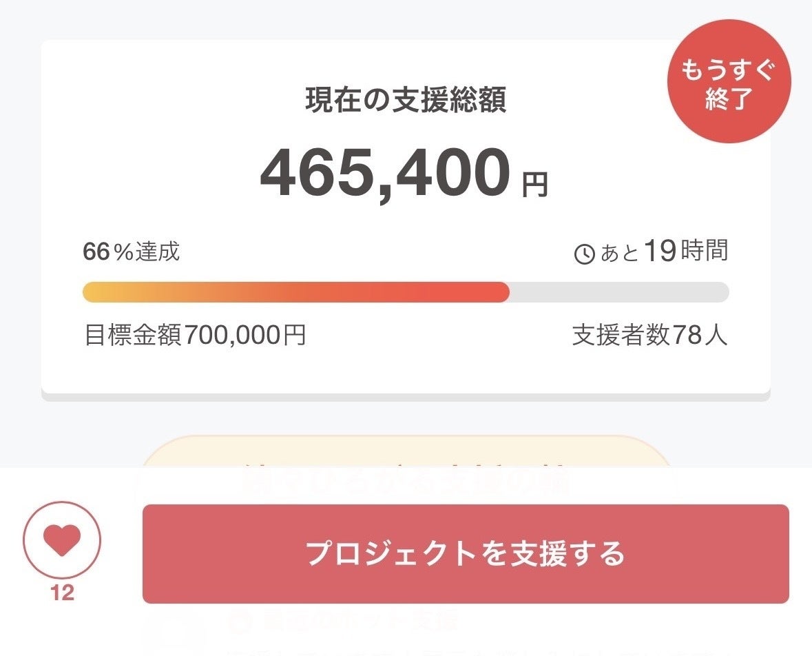Screen dimensions: 812x656
Task: Click the 66%達成 label
Action: pyautogui.click(x=131, y=252)
